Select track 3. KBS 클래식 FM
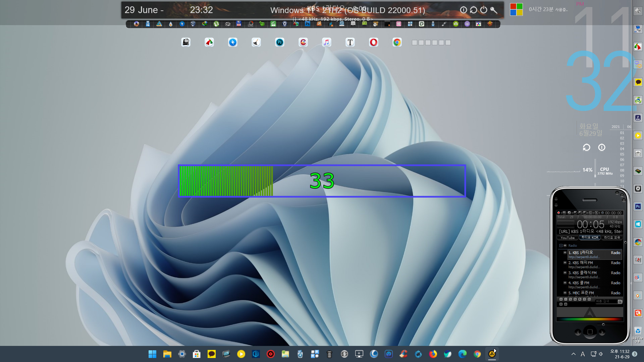The width and height of the screenshot is (644, 362). coord(594,275)
